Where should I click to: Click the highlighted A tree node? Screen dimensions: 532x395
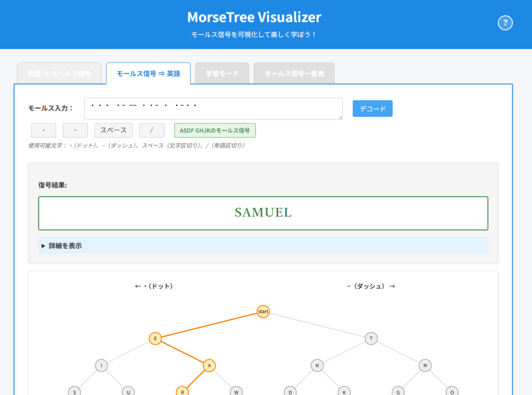tap(209, 366)
